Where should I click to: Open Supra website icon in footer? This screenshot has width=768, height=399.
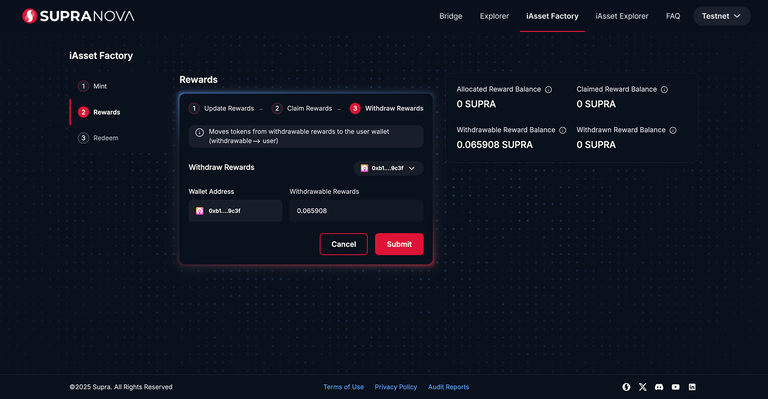point(626,387)
